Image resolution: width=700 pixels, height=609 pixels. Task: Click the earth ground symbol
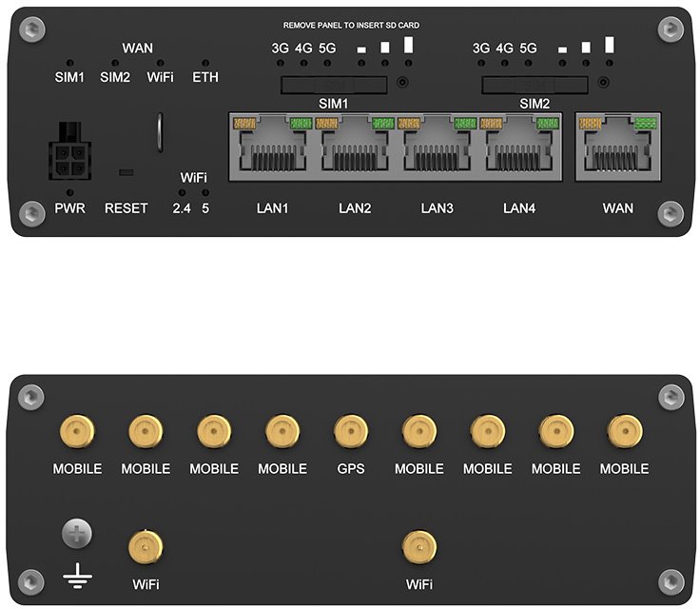[77, 574]
